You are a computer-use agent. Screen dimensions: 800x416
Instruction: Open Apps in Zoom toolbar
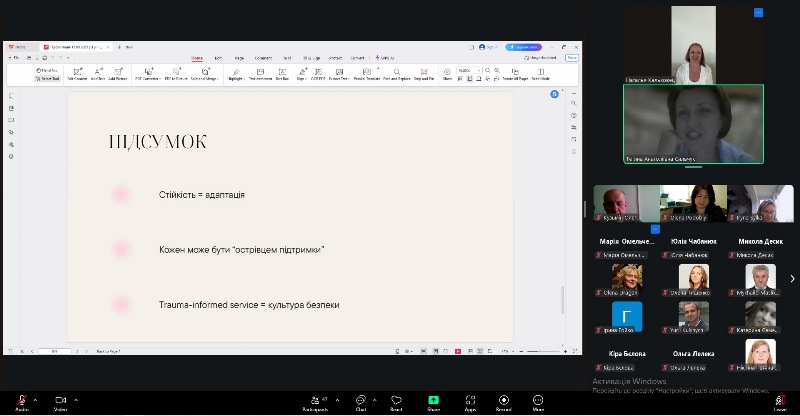(470, 400)
